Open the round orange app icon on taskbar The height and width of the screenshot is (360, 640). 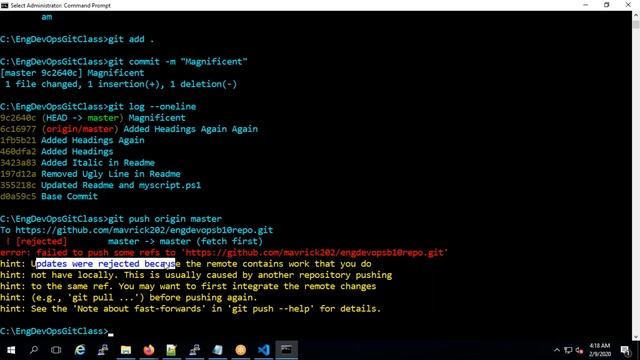tap(241, 350)
